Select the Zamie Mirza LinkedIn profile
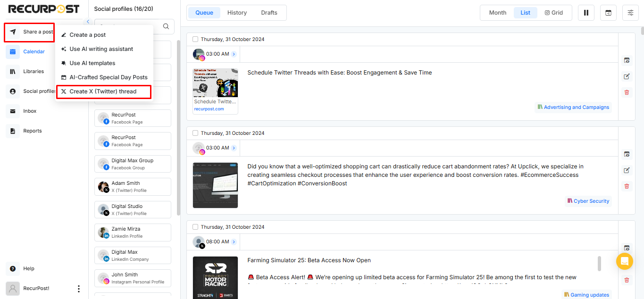Screen dimensions: 644x299 pyautogui.click(x=133, y=233)
